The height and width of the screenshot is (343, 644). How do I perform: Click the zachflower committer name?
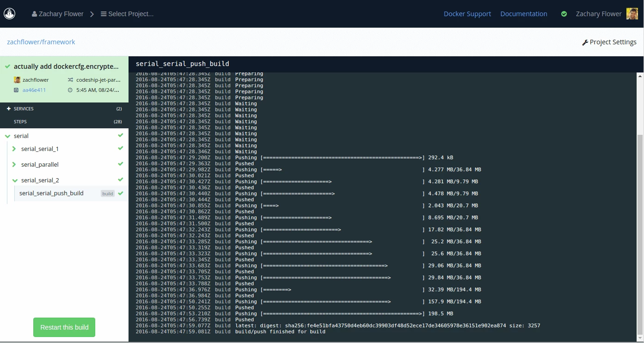(x=36, y=80)
